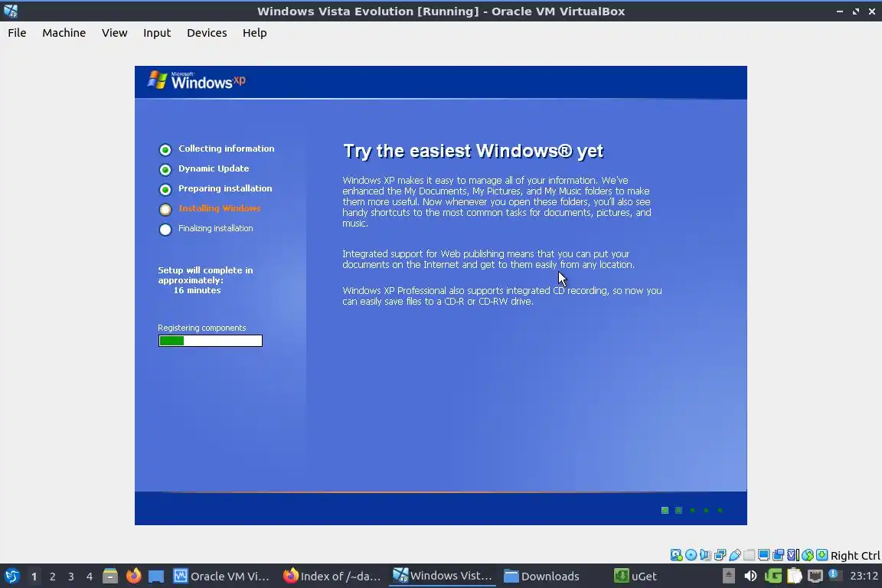Open the File menu
The image size is (882, 588).
click(x=17, y=33)
